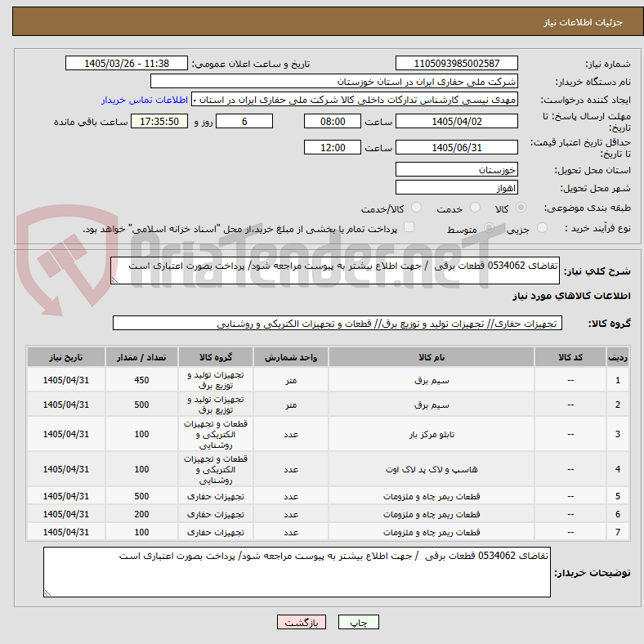
Task: Toggle the اسناد خزانه اسلامی payment checkbox
Action: [409, 227]
